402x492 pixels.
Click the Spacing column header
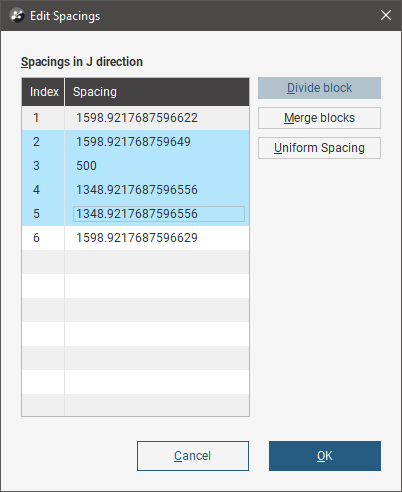pos(157,92)
